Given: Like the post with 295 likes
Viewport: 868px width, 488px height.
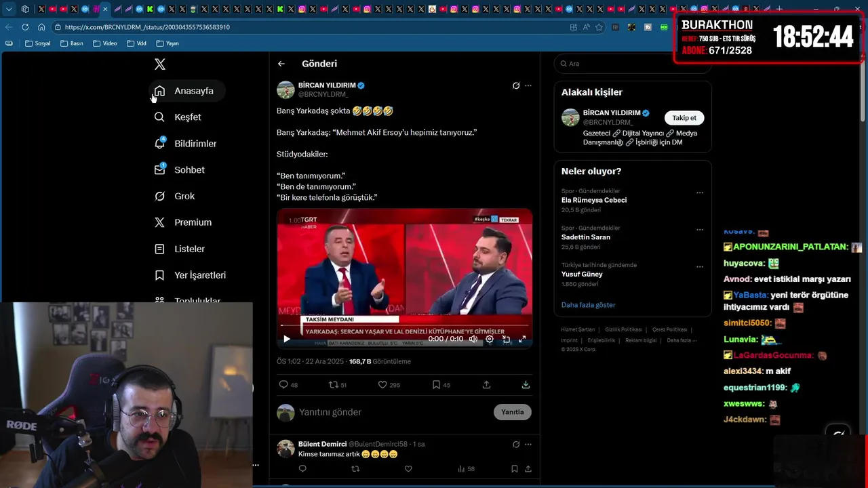Looking at the screenshot, I should 389,385.
